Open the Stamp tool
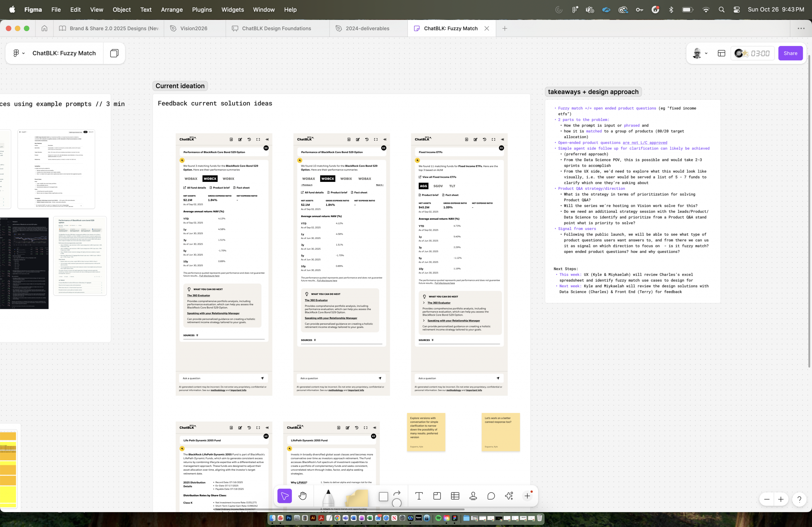 [x=473, y=496]
